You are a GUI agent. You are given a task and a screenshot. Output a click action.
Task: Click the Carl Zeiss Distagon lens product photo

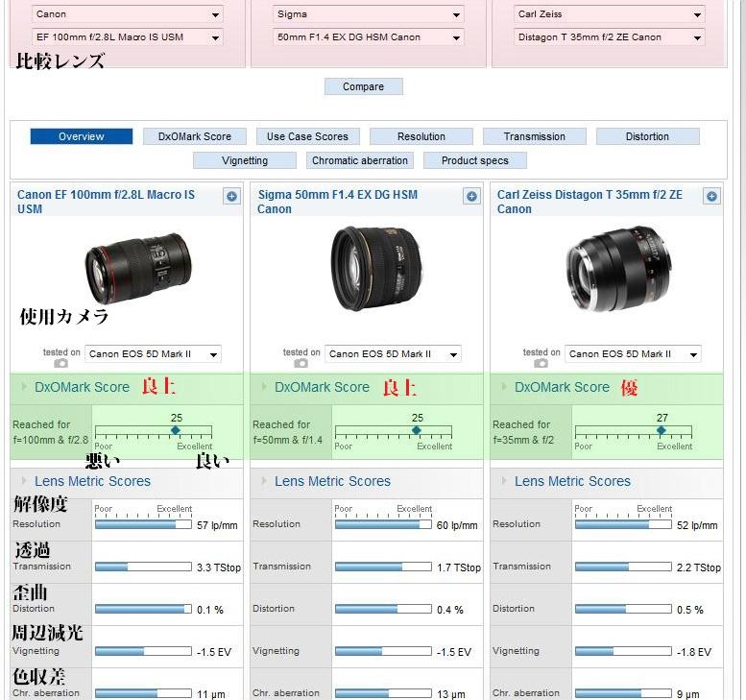(x=619, y=269)
